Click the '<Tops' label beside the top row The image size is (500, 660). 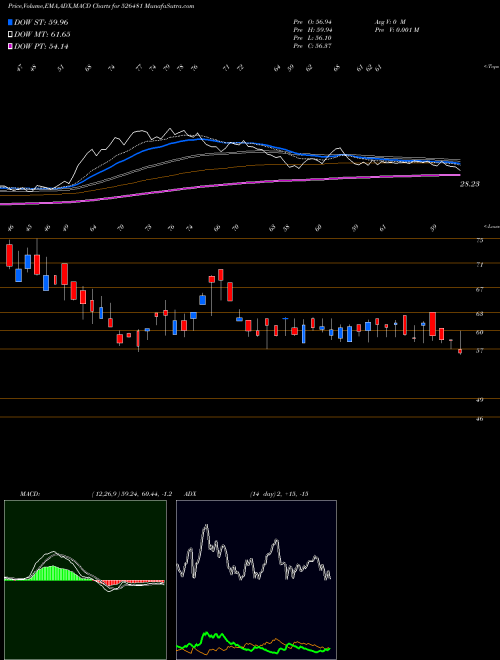(x=491, y=67)
